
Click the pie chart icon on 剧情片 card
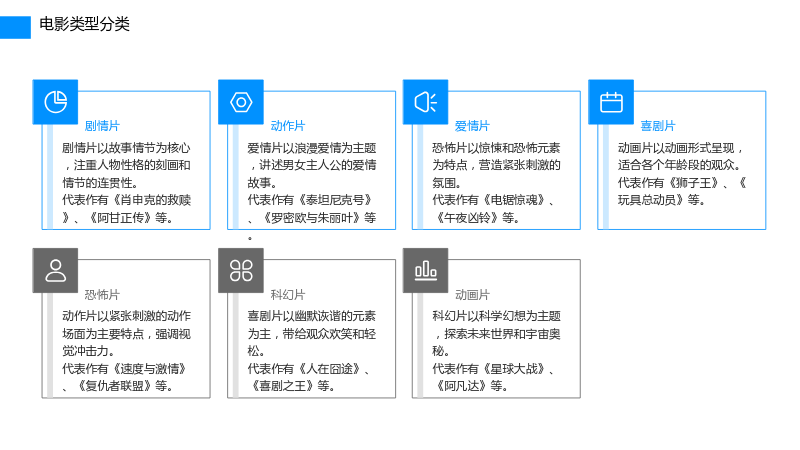click(56, 102)
